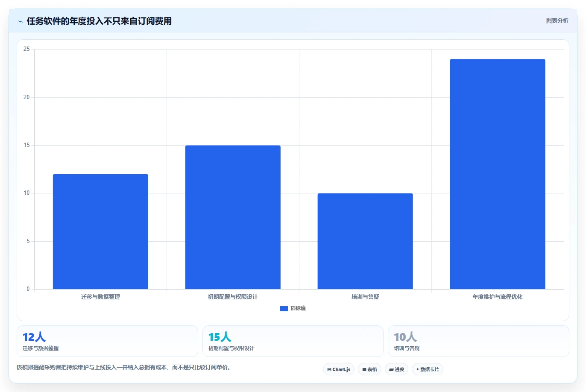Click the y-axis value 15
This screenshot has height=392, width=586.
pyautogui.click(x=26, y=145)
